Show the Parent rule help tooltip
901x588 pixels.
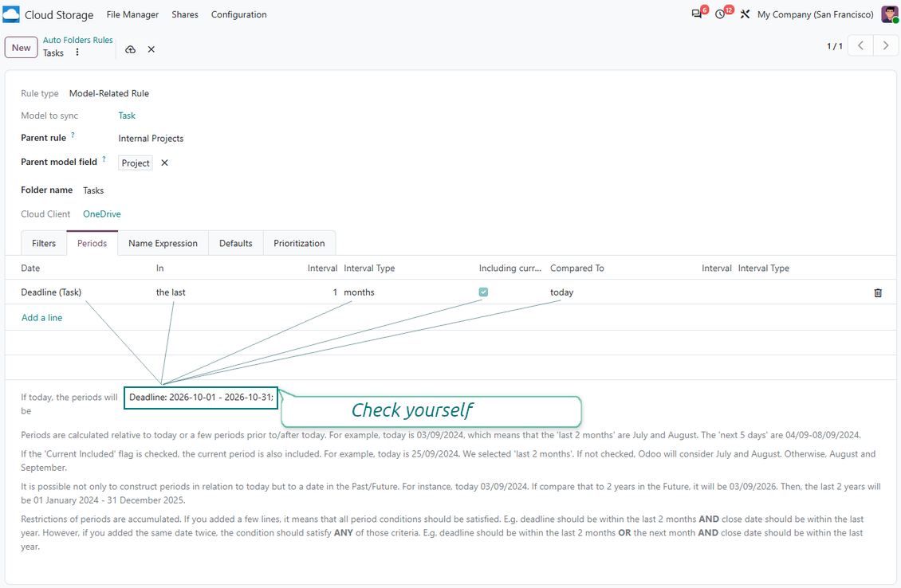[73, 135]
